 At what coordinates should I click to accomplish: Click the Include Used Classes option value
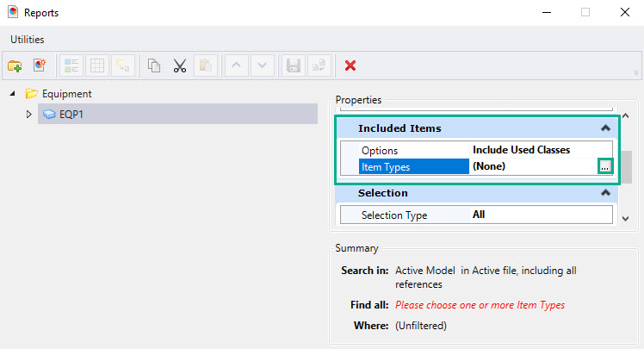click(x=521, y=150)
